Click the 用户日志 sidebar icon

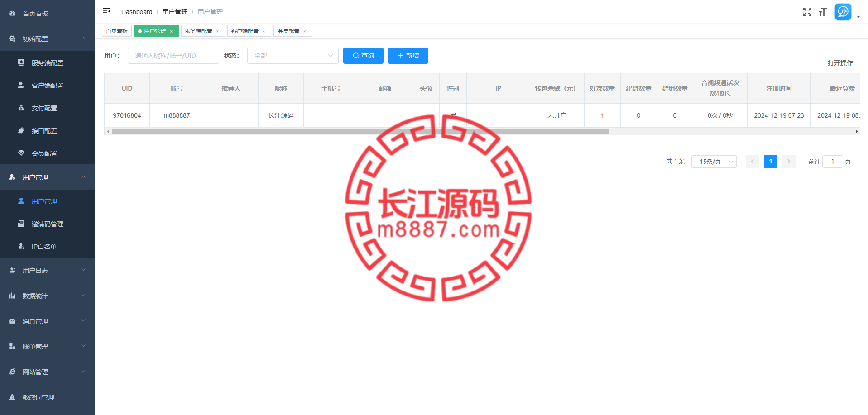point(12,270)
